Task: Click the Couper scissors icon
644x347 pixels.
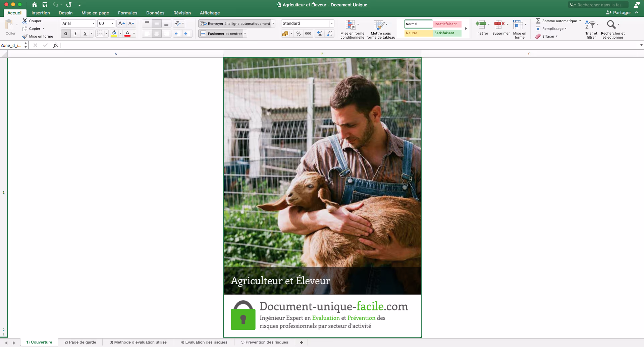Action: point(25,21)
